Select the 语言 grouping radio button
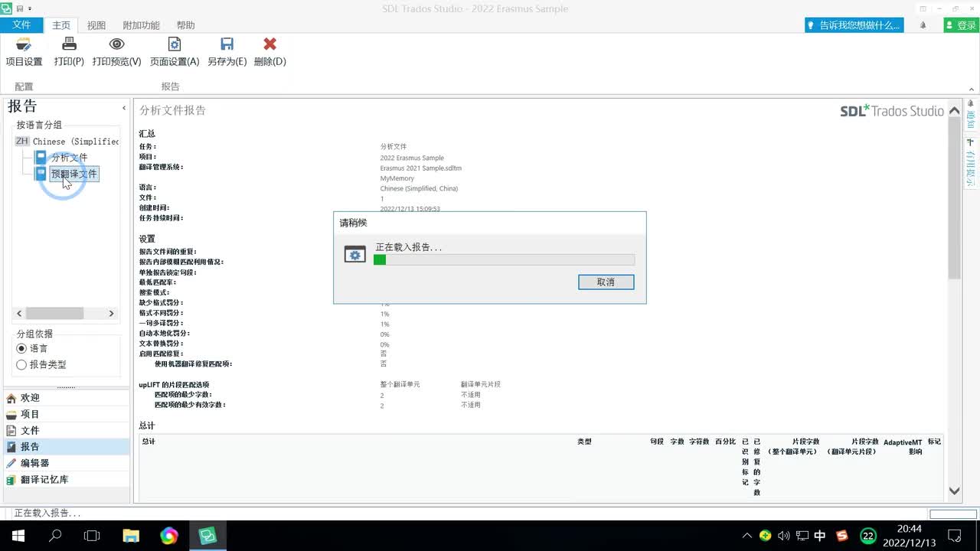Viewport: 980px width, 551px height. [21, 348]
